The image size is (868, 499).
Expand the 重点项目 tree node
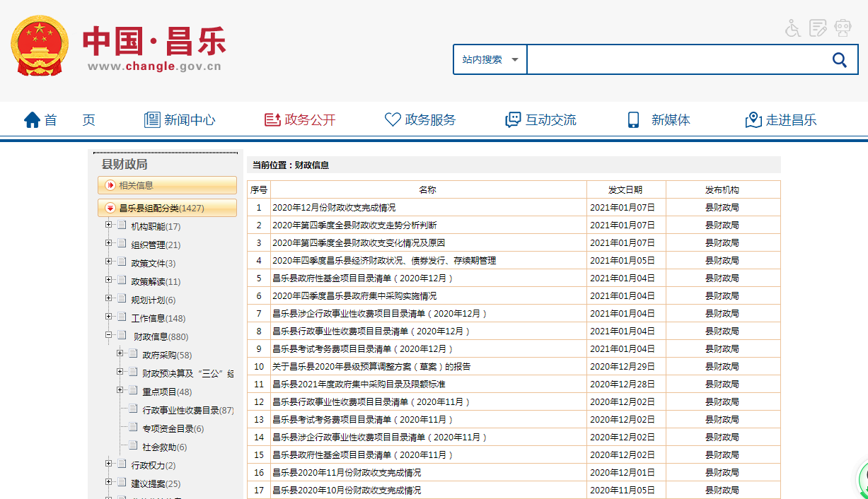(120, 390)
